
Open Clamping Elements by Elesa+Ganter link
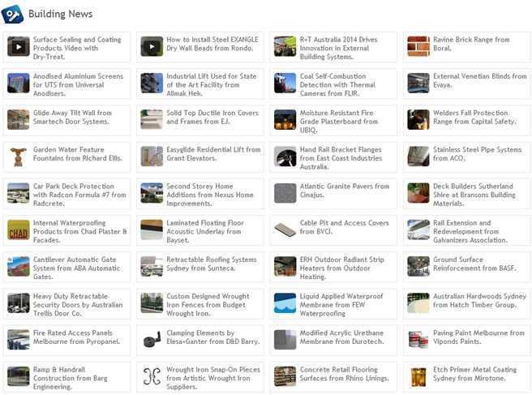coord(213,337)
